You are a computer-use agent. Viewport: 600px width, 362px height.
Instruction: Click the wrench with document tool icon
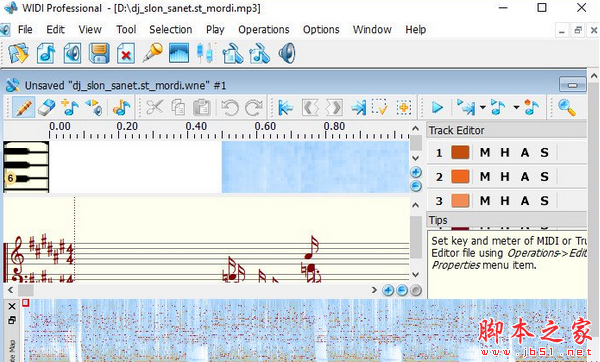coord(232,53)
